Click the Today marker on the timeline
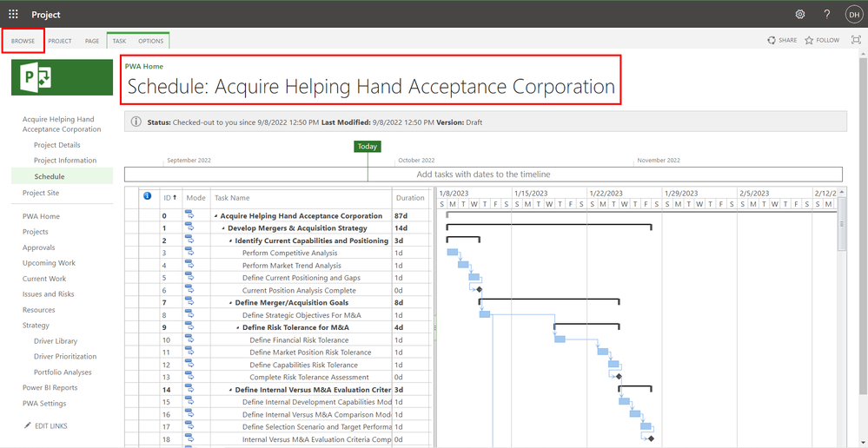Image resolution: width=868 pixels, height=448 pixels. (x=367, y=147)
